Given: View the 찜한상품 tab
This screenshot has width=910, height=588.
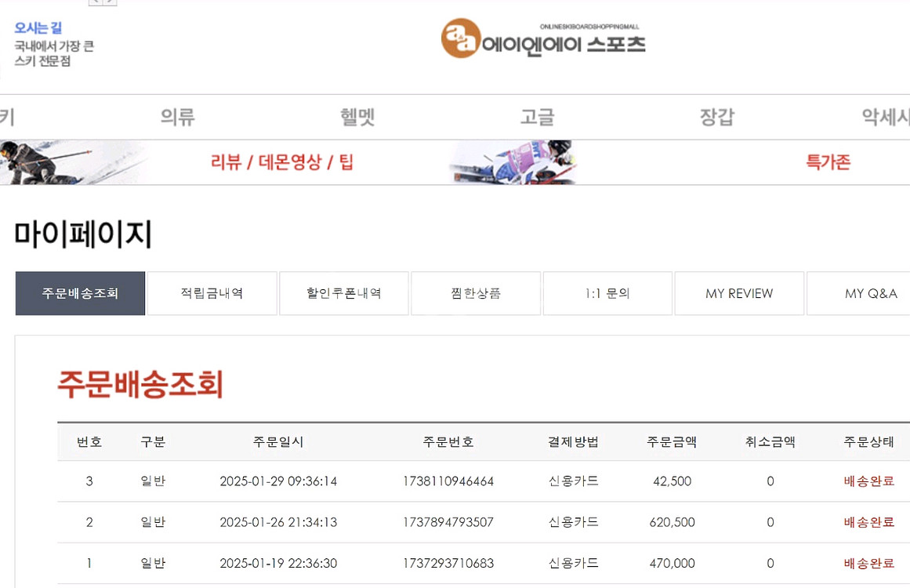Looking at the screenshot, I should tap(476, 292).
